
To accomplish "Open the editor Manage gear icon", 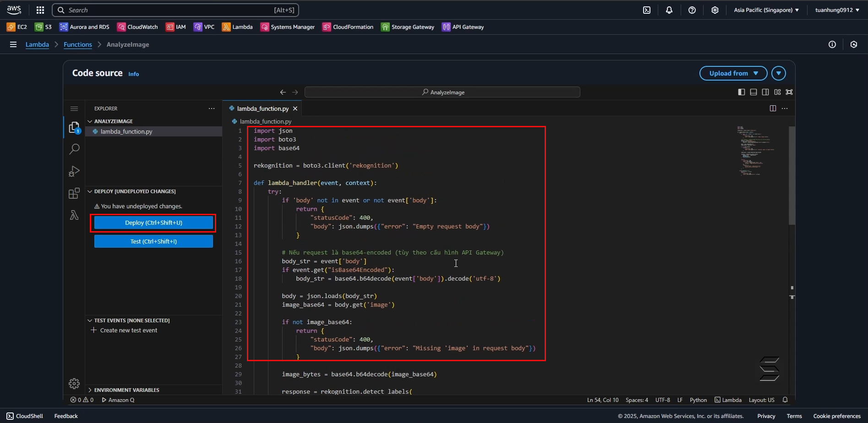I will (74, 384).
